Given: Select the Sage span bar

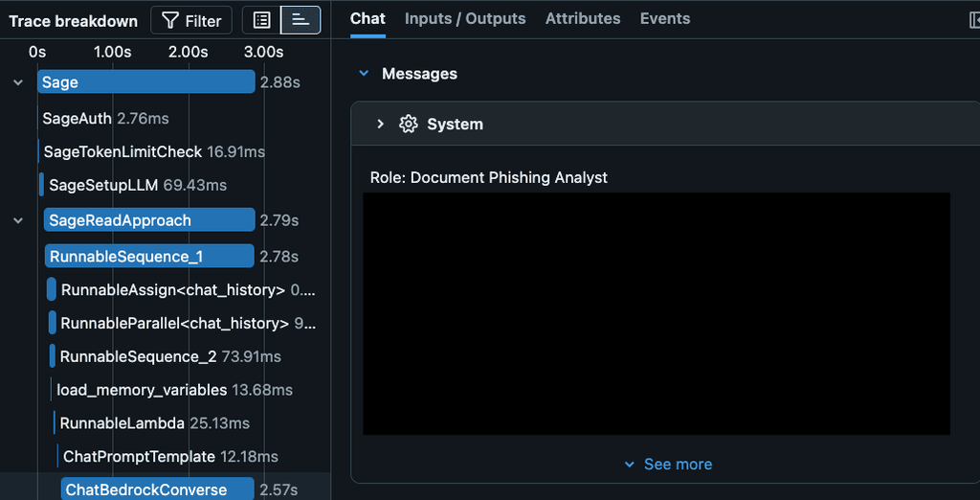Looking at the screenshot, I should 145,82.
